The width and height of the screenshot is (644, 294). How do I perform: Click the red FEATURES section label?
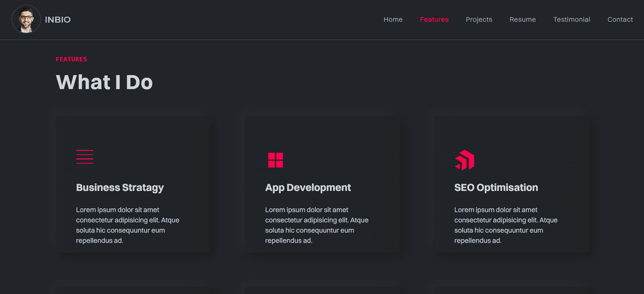click(71, 60)
